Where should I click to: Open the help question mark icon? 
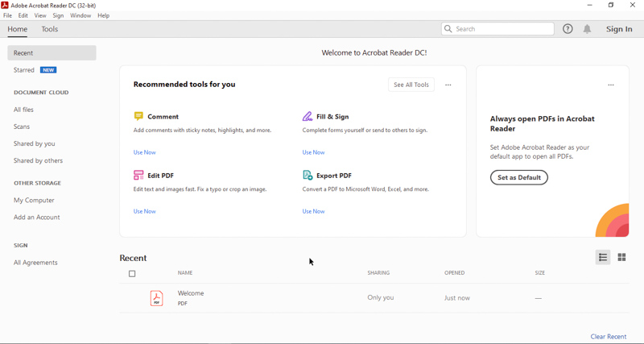[x=568, y=29]
